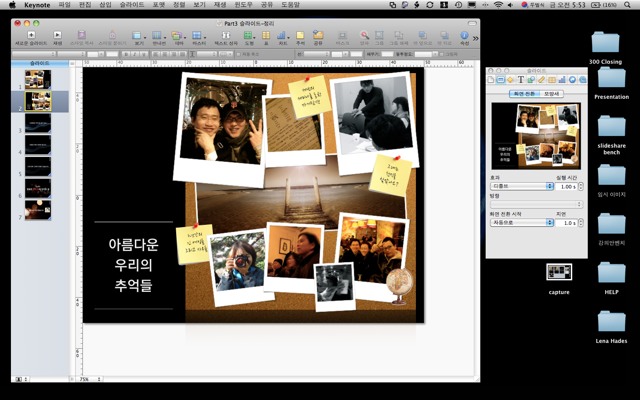Open the start transition dropdown

pos(522,222)
